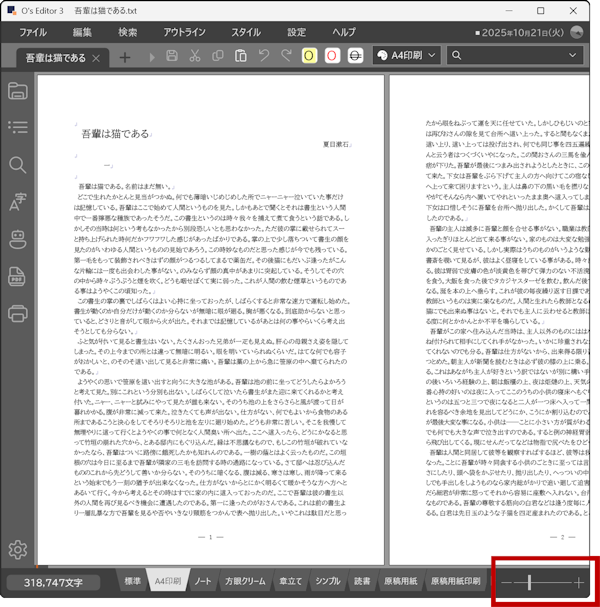600x607 pixels.
Task: Open the スタイル menu
Action: point(246,32)
